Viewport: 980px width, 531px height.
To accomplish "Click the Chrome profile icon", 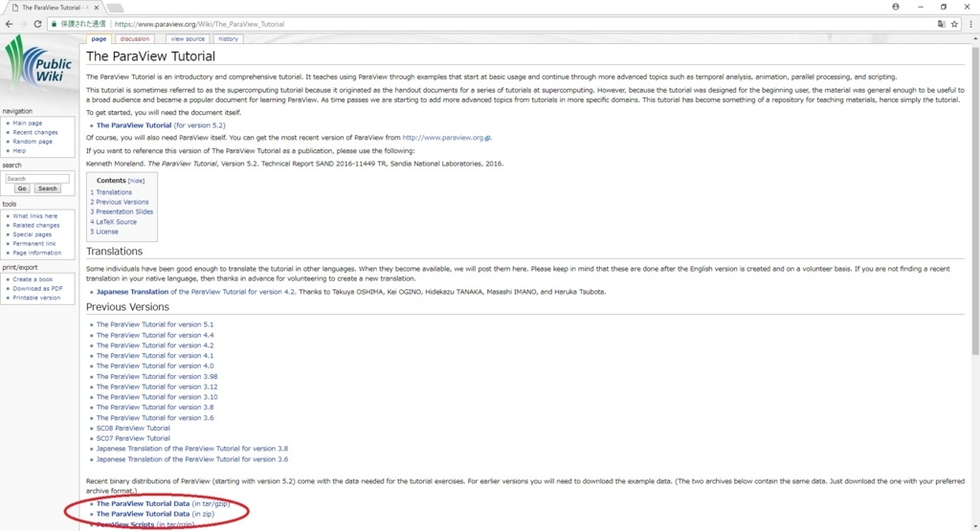I will pyautogui.click(x=896, y=7).
